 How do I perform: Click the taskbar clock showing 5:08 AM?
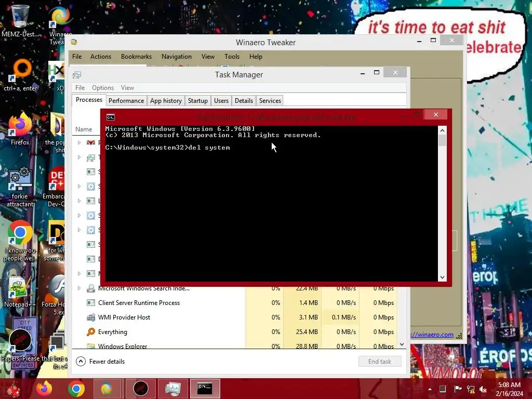[509, 389]
